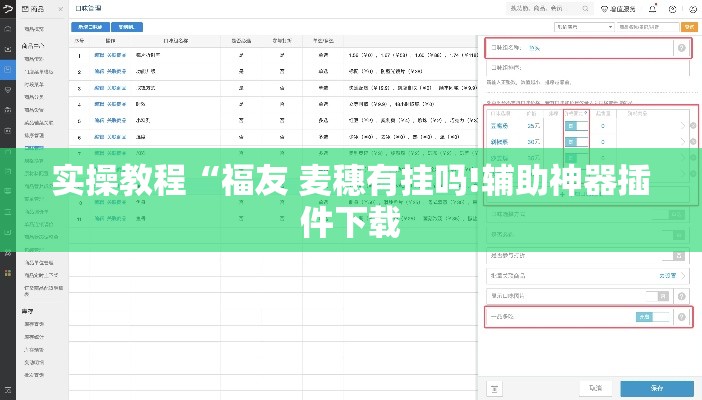Click the second blue button above the table
The height and width of the screenshot is (400, 702).
point(127,27)
